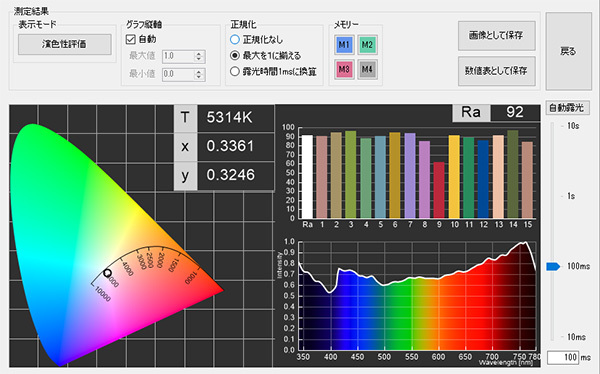Click the Ra value 92
The height and width of the screenshot is (374, 600).
coord(515,112)
